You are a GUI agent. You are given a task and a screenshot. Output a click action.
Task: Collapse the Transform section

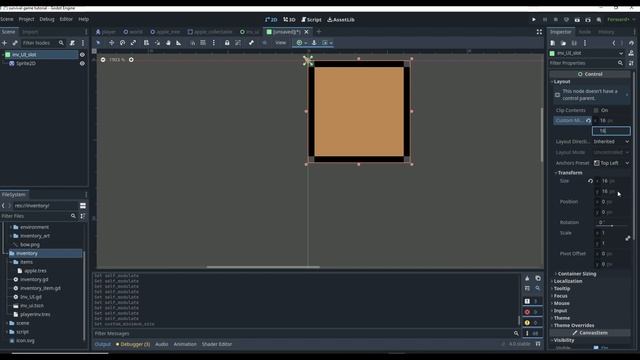coord(570,173)
